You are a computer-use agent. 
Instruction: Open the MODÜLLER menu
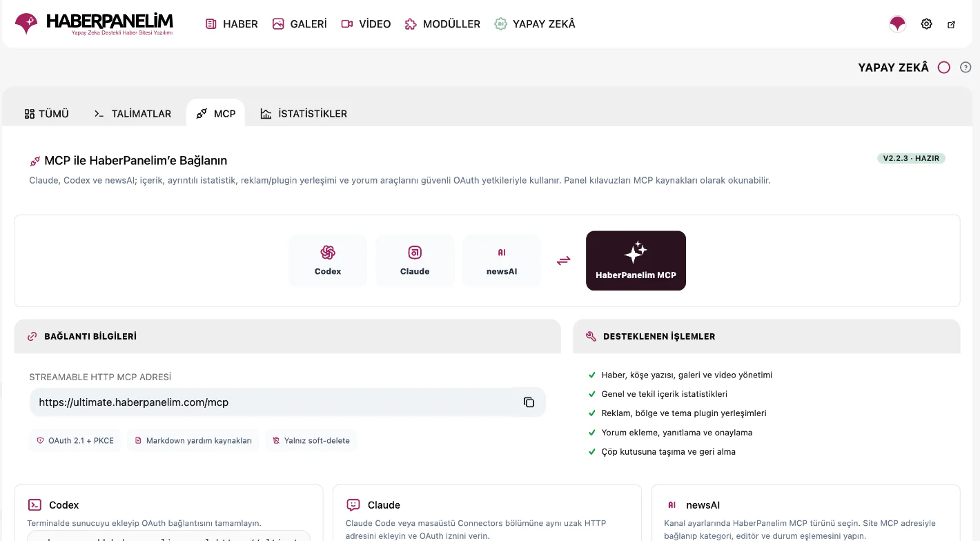[442, 24]
